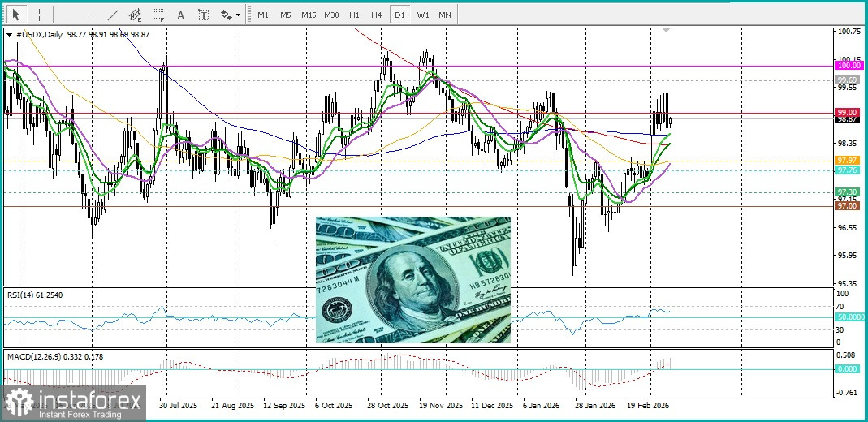
Task: Click the 100.75 price scale value
Action: pyautogui.click(x=849, y=32)
